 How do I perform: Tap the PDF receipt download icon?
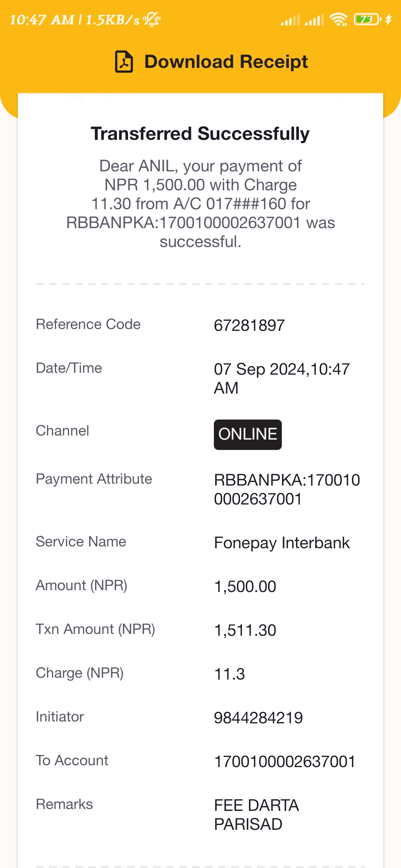click(124, 62)
